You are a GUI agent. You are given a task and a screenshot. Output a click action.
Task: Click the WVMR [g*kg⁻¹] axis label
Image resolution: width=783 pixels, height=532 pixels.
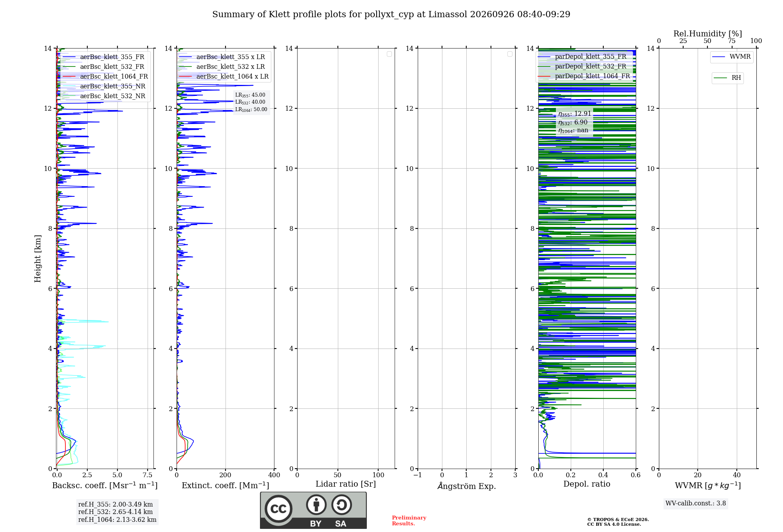[x=708, y=485]
